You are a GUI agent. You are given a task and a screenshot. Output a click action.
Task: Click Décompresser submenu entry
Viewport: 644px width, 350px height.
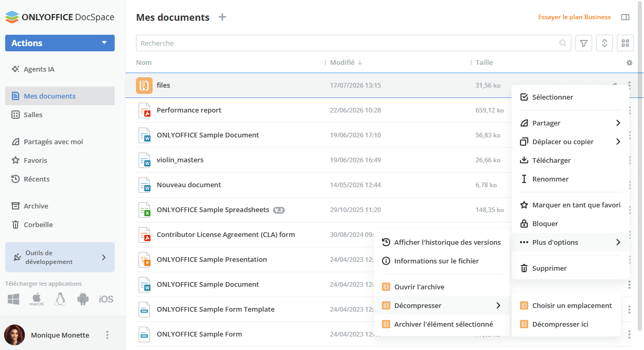point(442,305)
